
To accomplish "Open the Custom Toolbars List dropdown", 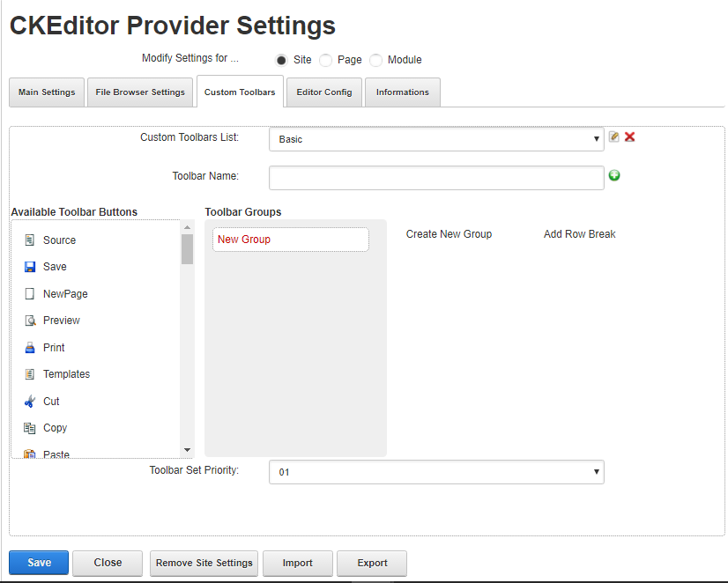I will pos(436,139).
